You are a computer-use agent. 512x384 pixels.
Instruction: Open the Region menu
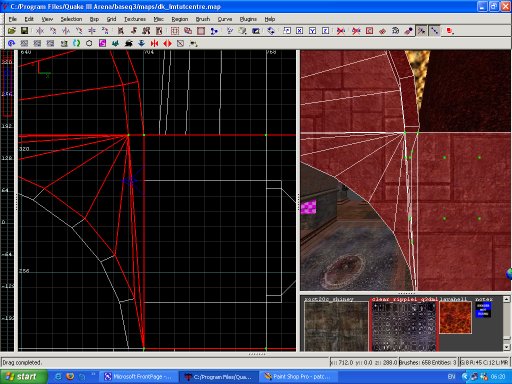(180, 19)
